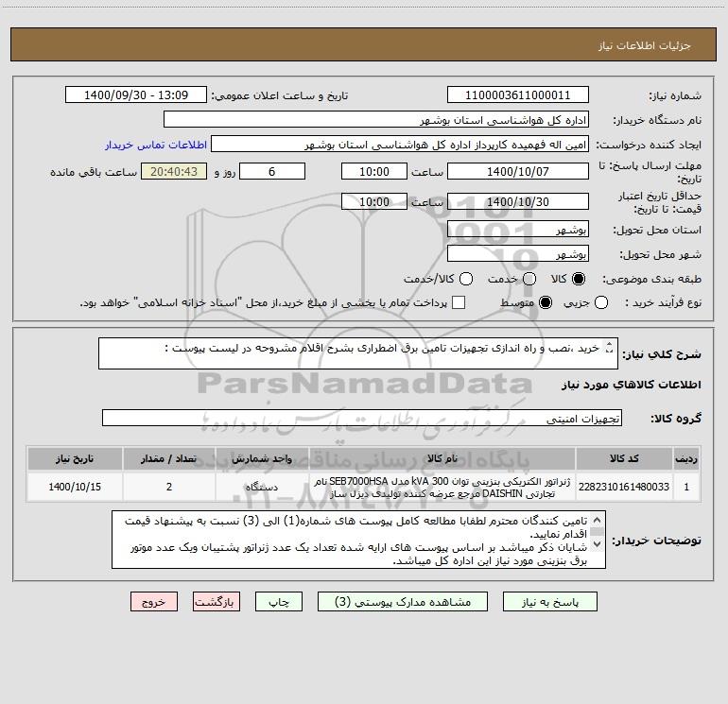Click the delivery city field بوشهر
This screenshot has height=704, width=728.
click(518, 254)
